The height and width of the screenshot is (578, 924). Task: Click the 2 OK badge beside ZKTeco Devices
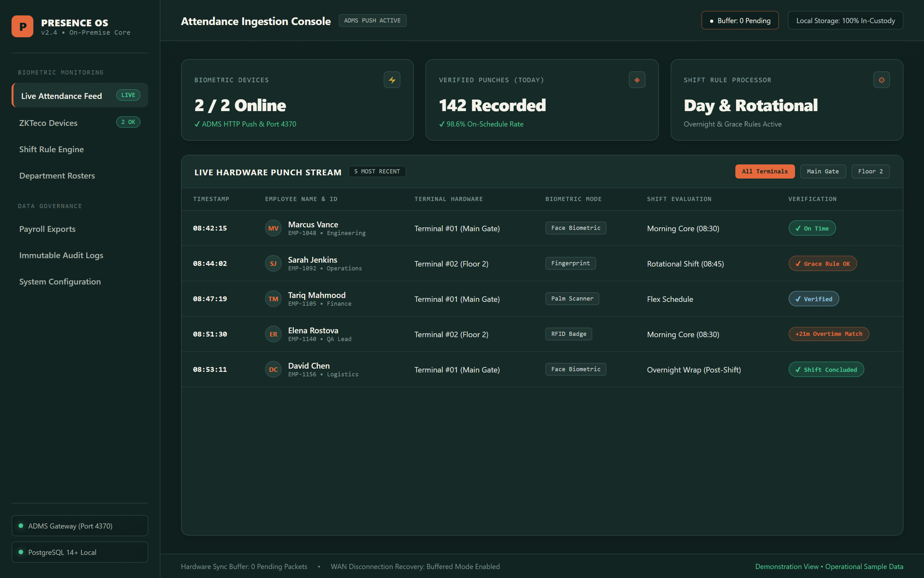click(128, 122)
